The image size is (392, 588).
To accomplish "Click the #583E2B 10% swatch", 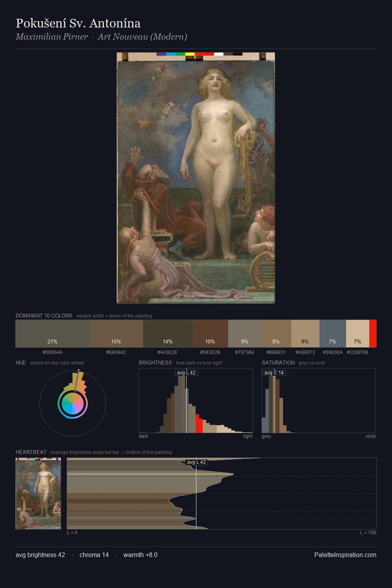I will click(210, 334).
